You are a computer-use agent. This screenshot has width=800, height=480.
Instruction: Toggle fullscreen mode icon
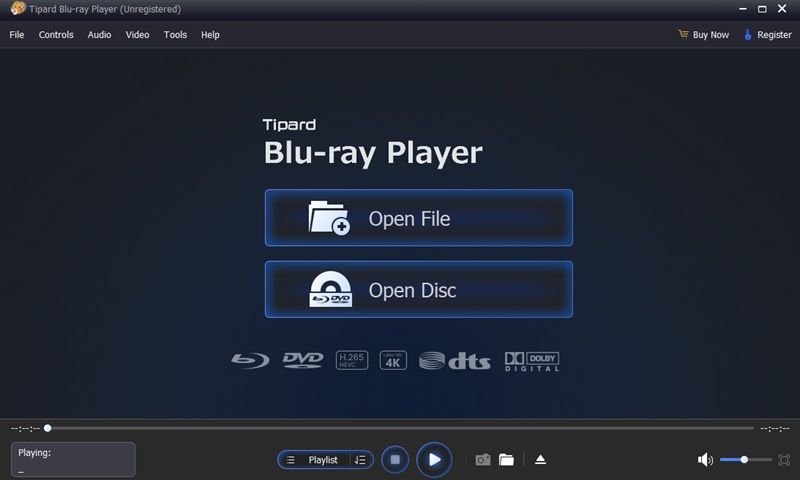784,460
